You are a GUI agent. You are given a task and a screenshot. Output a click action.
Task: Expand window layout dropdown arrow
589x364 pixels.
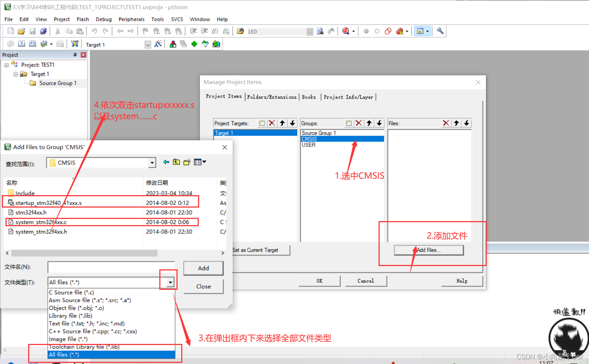tap(427, 31)
